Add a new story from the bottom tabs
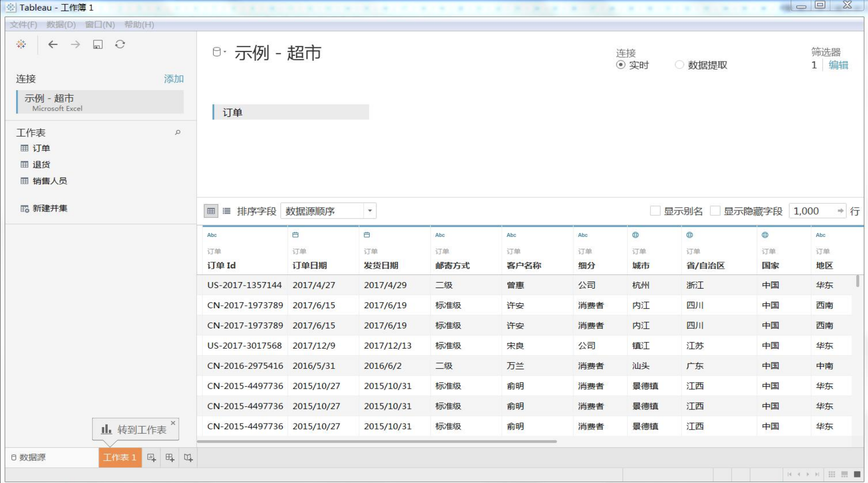 coord(188,457)
